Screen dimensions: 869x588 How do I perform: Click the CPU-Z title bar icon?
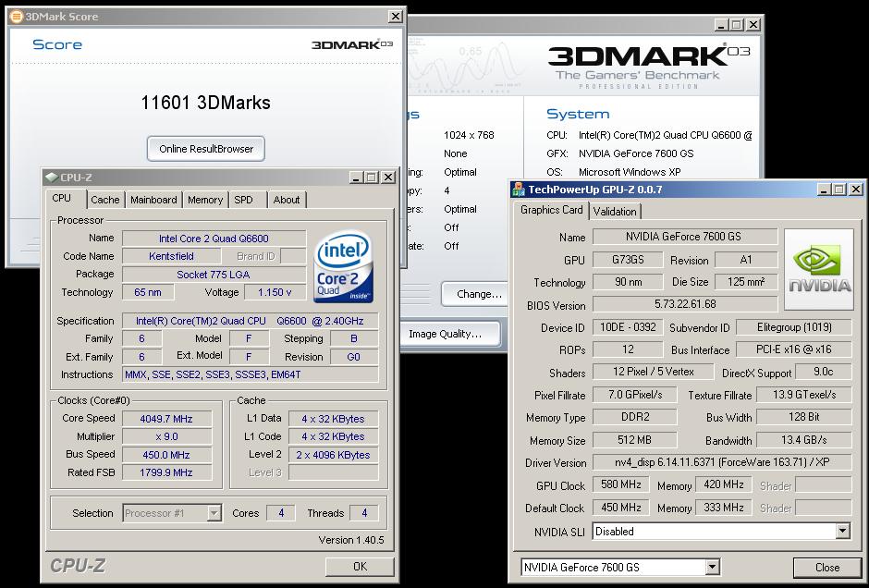coord(52,178)
